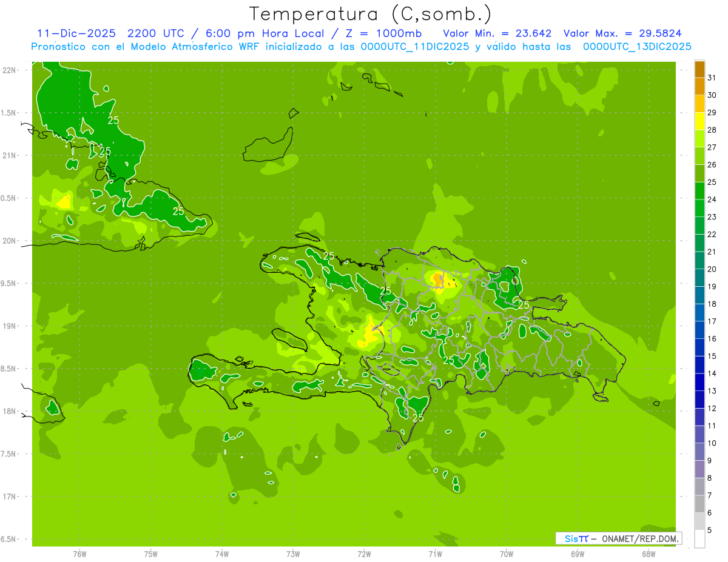The width and height of the screenshot is (728, 562).
Task: Pick the yellow swatch between 28 and 29
Action: (699, 121)
